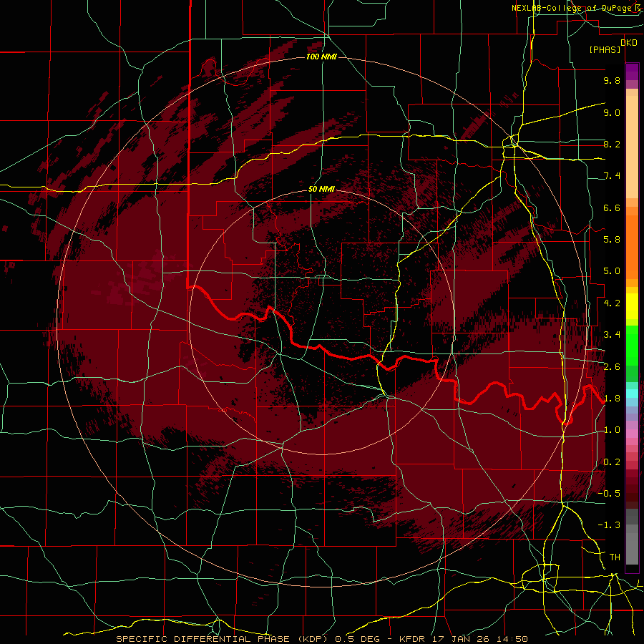Pick the 2.6 scale label
644x644 pixels.
612,367
